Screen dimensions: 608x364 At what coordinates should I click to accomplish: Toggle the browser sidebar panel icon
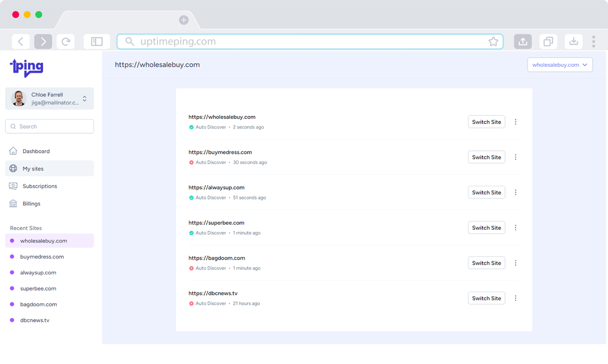coord(97,42)
